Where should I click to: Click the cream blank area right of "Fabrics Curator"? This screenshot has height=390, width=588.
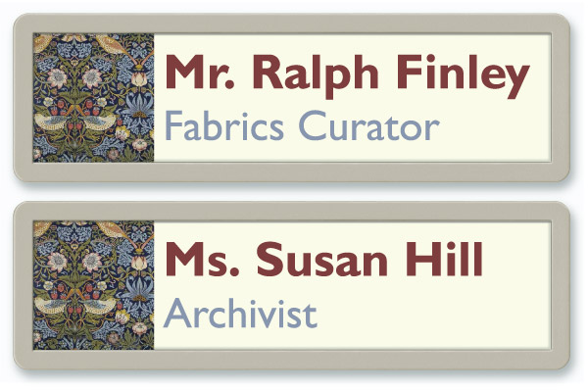pos(495,125)
